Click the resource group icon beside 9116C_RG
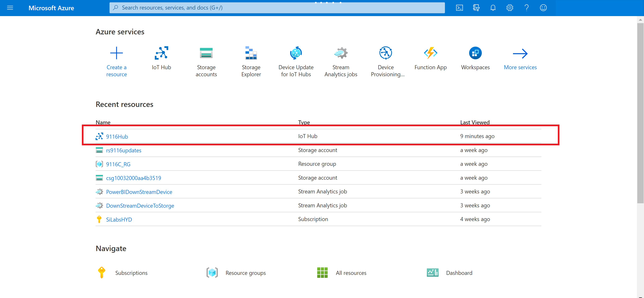 coord(99,164)
